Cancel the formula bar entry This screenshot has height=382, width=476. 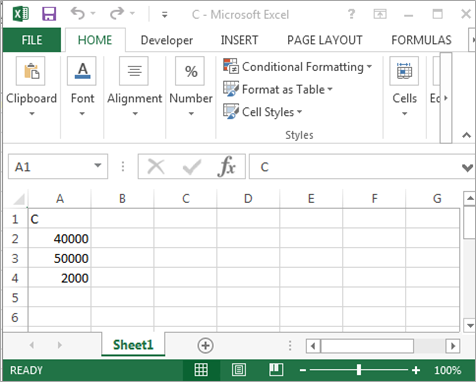156,166
